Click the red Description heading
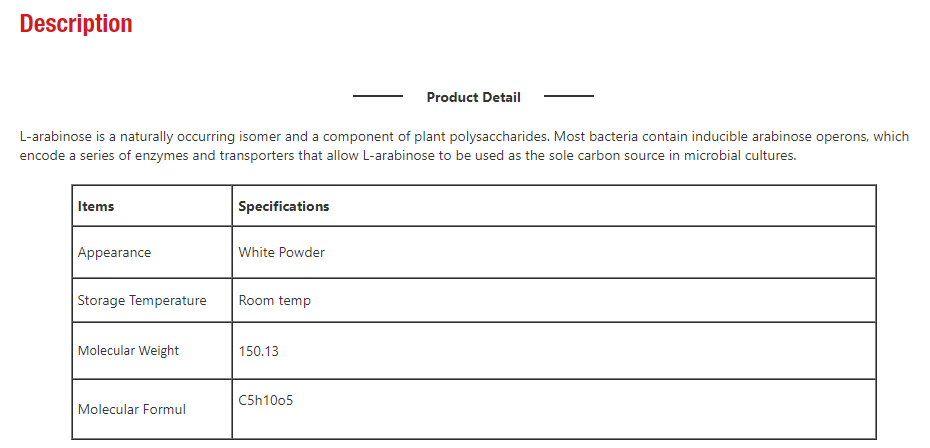 tap(76, 24)
